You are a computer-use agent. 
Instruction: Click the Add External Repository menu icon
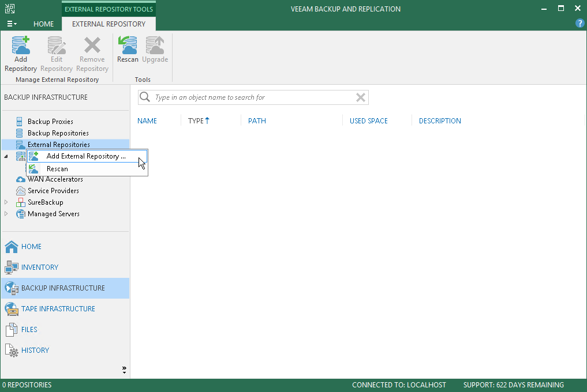point(33,156)
